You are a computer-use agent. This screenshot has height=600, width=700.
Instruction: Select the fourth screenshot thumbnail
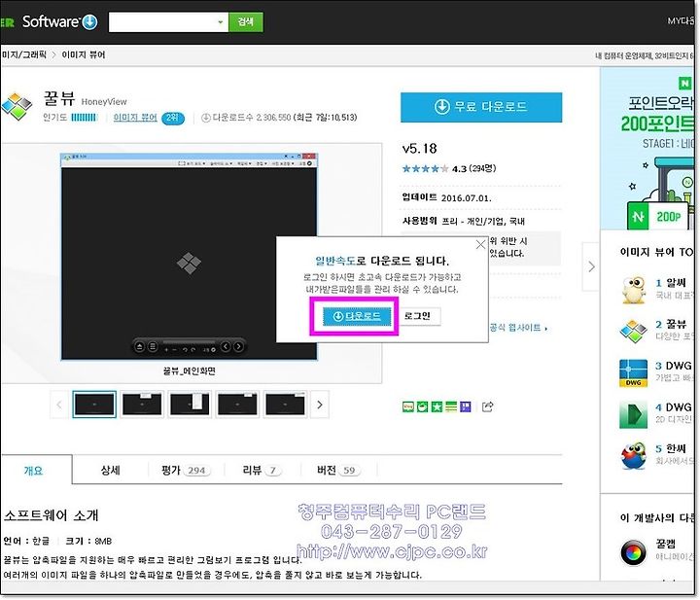(237, 405)
